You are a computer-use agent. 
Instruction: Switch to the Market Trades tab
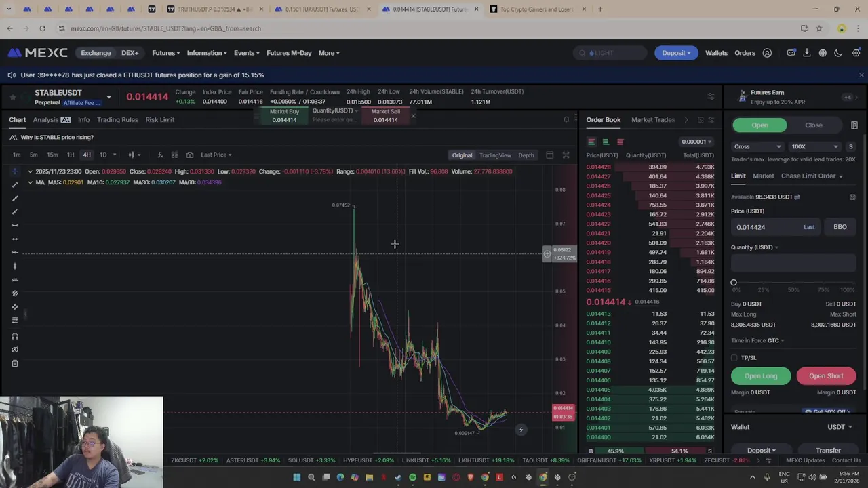coord(653,119)
